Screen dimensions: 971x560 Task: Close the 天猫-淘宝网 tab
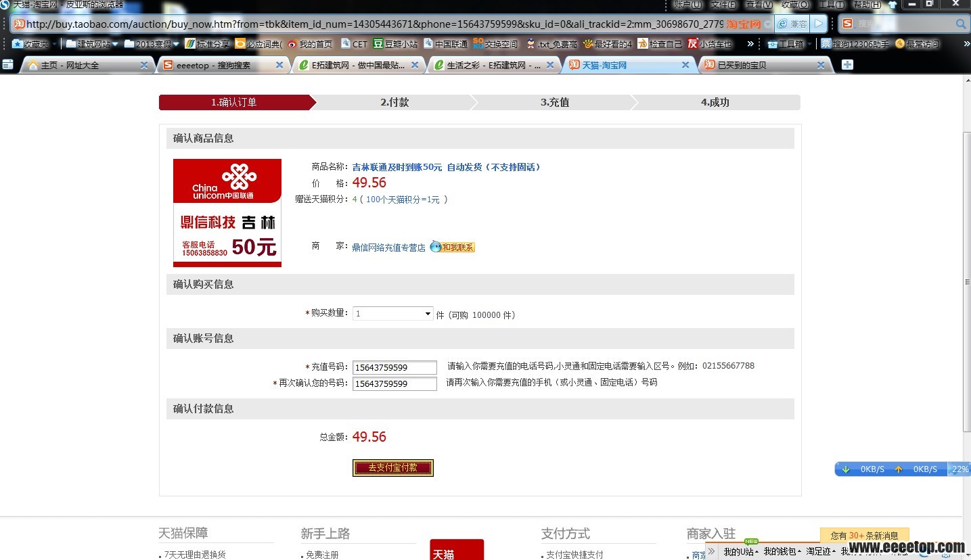point(685,65)
